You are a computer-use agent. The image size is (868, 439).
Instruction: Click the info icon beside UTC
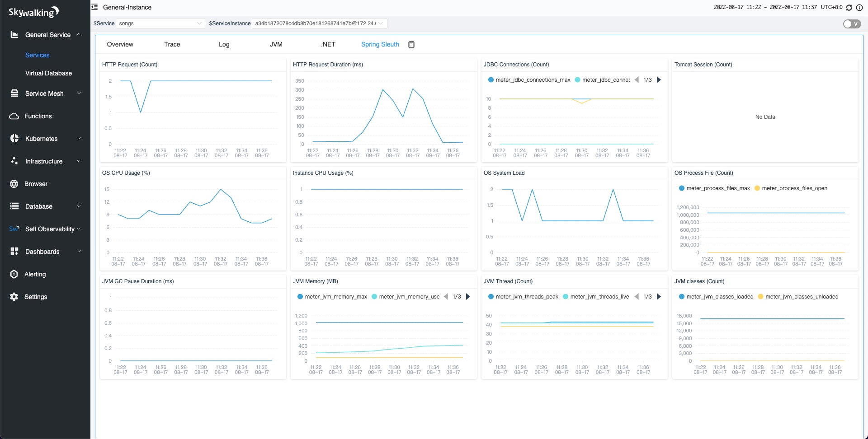pyautogui.click(x=859, y=8)
